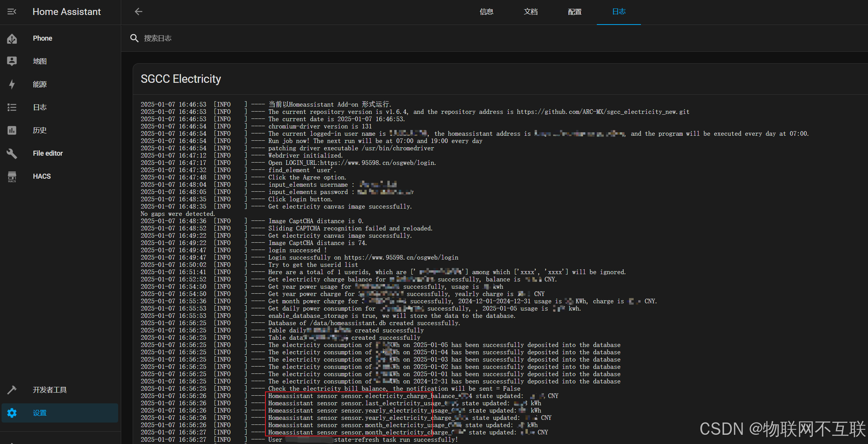Click the 开发者工具 hammer icon
This screenshot has height=444, width=868.
click(x=12, y=390)
